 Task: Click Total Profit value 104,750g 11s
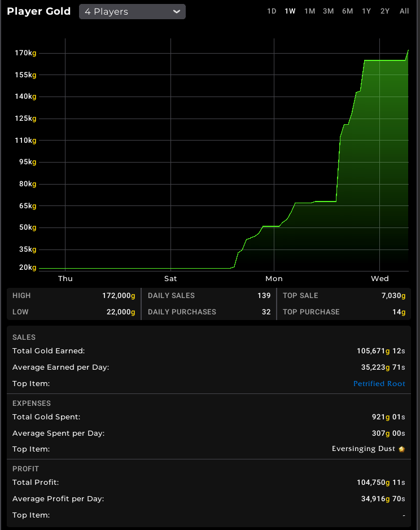(381, 483)
